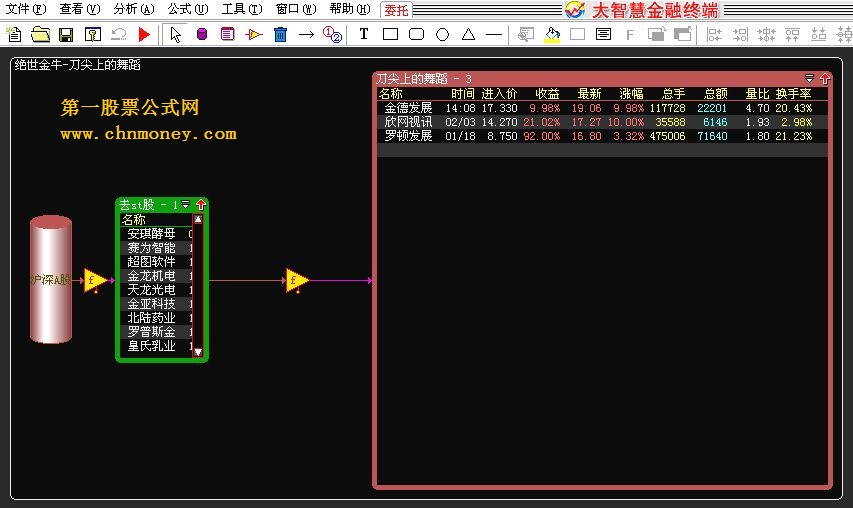This screenshot has height=508, width=853.
Task: Click the text alignment box icon
Action: click(603, 35)
